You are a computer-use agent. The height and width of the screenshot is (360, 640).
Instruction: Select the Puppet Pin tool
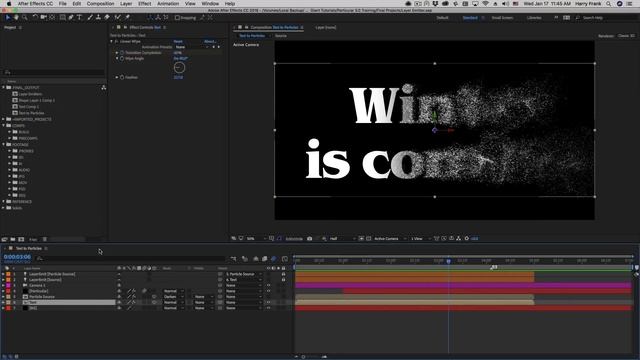[127, 18]
